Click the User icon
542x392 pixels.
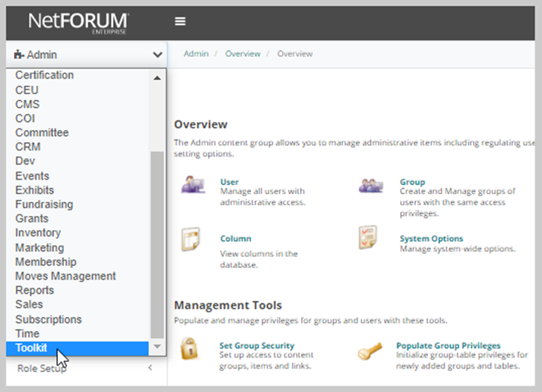tap(193, 184)
